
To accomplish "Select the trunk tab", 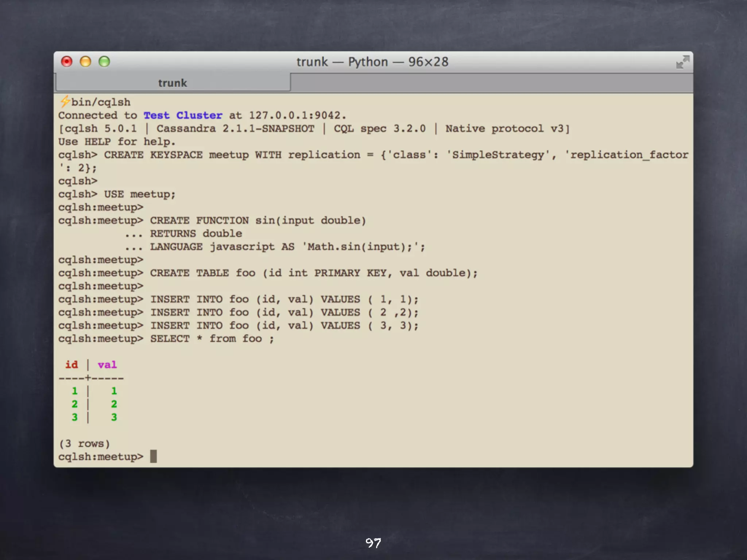I will point(173,83).
